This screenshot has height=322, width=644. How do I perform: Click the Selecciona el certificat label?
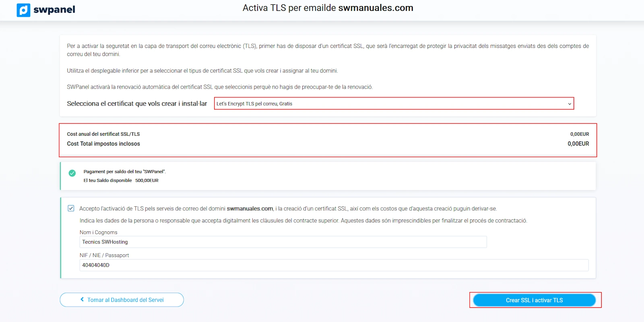coord(137,104)
